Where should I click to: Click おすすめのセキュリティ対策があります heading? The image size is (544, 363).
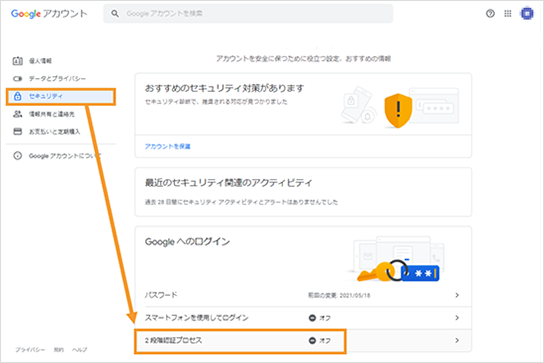click(x=224, y=88)
